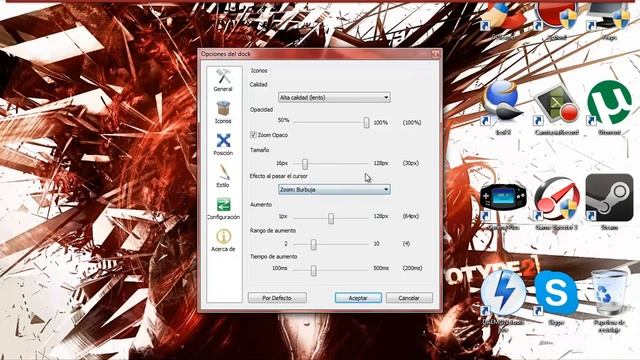The height and width of the screenshot is (360, 640).
Task: Select the Iconos section in the sidebar
Action: [x=223, y=112]
